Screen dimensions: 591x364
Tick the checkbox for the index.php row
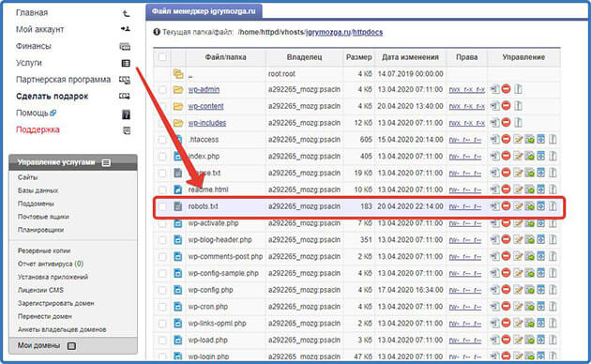162,157
